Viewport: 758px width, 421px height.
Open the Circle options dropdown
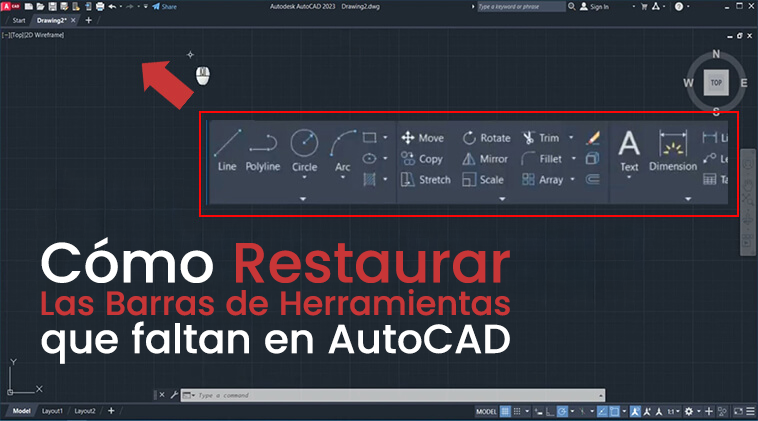click(305, 177)
